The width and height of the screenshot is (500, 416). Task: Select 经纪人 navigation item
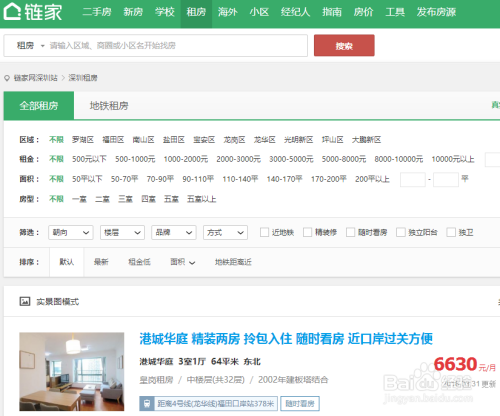click(x=295, y=12)
